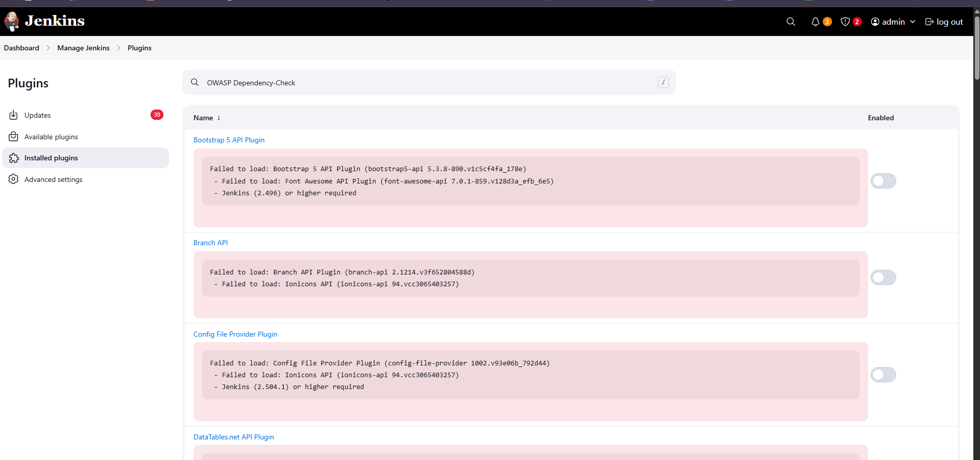This screenshot has width=980, height=460.
Task: Click the Available plugins bag icon
Action: (14, 137)
